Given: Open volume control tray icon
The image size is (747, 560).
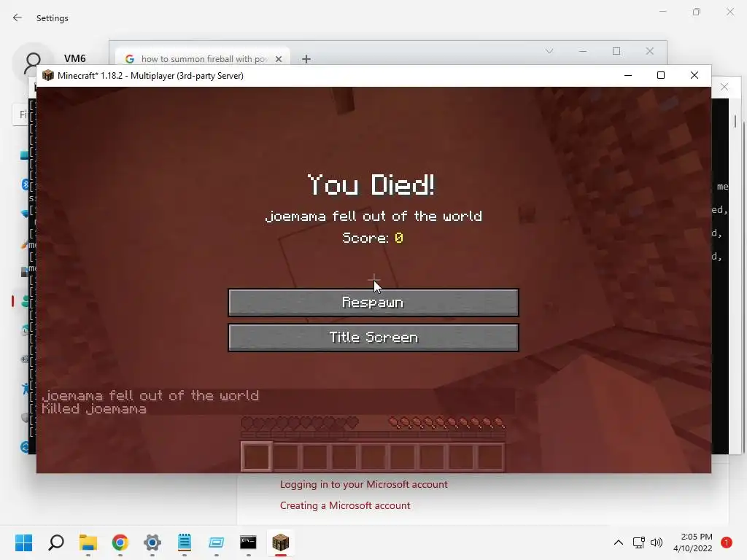Looking at the screenshot, I should coord(657,542).
